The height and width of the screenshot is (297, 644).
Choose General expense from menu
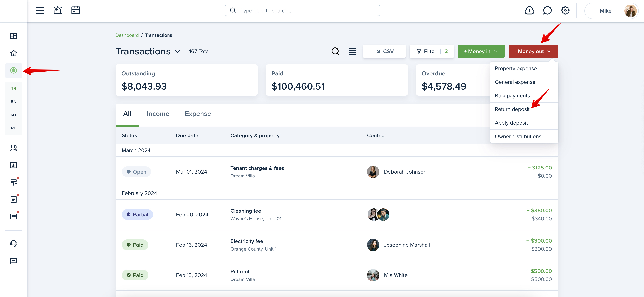coord(524,82)
